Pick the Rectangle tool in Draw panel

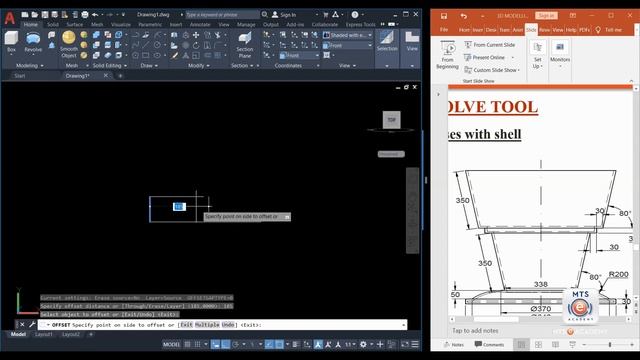[x=146, y=55]
